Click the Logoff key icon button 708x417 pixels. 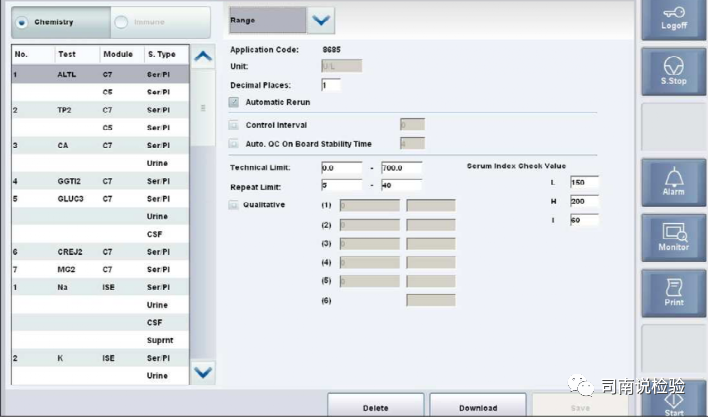[x=673, y=19]
